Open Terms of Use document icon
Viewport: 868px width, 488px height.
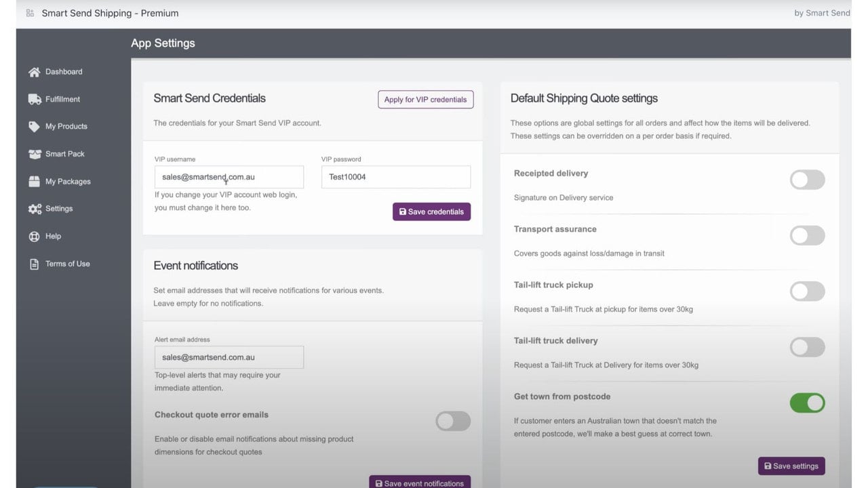pos(35,264)
